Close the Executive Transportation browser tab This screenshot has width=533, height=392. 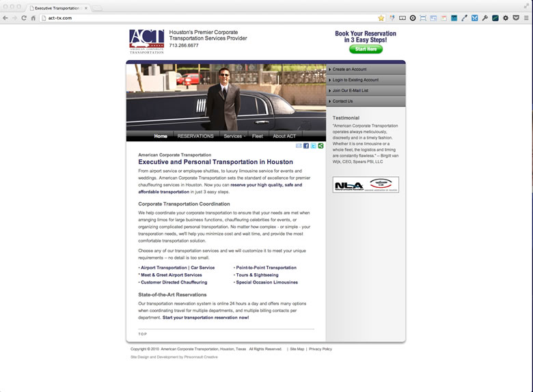coord(86,8)
